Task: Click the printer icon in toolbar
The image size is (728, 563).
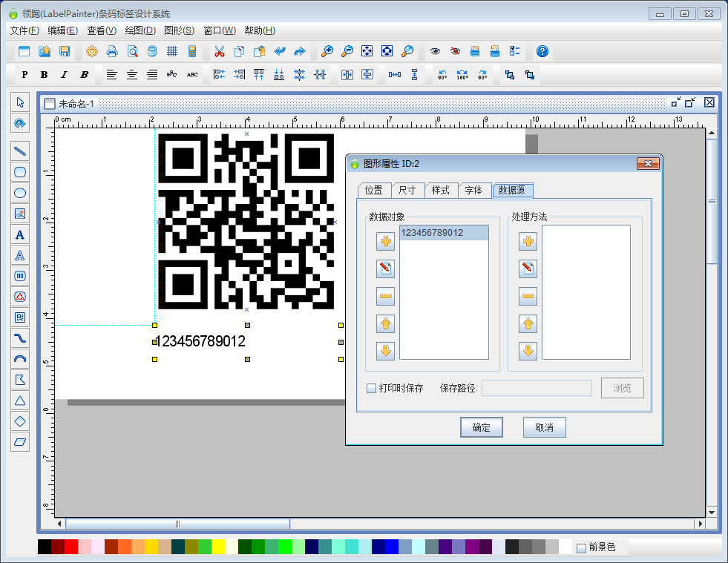Action: (112, 51)
